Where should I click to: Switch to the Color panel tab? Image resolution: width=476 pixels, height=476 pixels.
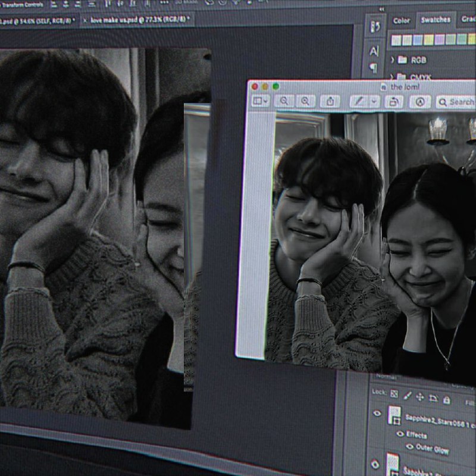point(401,21)
